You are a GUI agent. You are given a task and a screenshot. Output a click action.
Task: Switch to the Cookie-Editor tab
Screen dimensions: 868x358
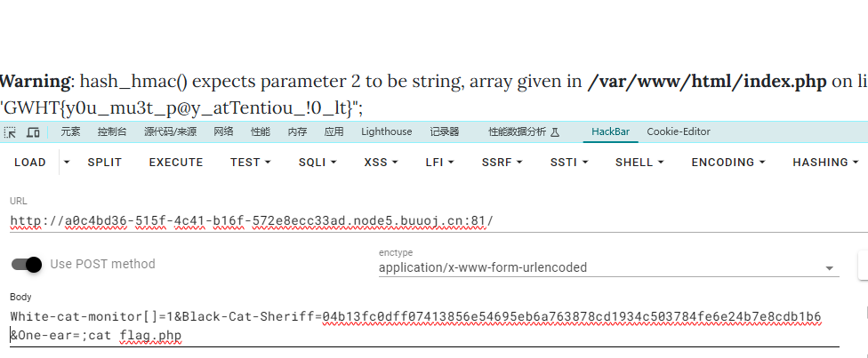[x=678, y=132]
